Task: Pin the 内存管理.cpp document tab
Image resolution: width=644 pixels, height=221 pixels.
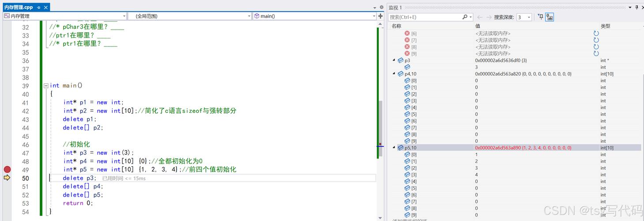Action: click(x=38, y=8)
